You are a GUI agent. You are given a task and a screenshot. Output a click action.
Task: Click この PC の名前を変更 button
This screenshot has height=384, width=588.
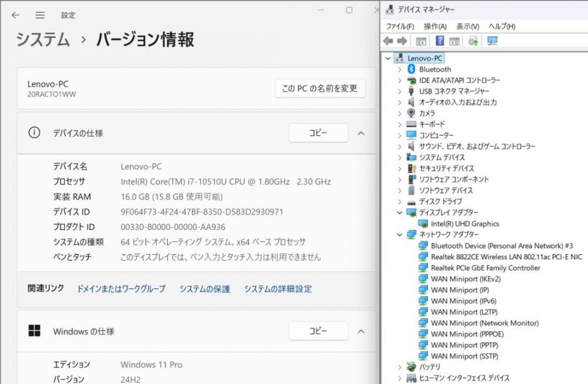pos(320,88)
